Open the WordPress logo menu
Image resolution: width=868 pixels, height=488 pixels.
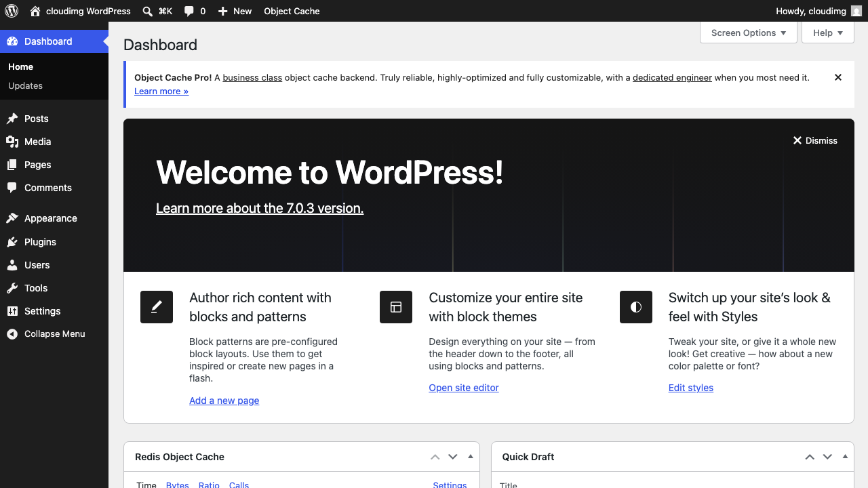pyautogui.click(x=11, y=11)
